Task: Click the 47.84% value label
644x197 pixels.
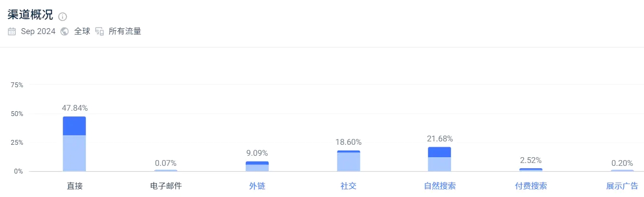Action: click(75, 108)
